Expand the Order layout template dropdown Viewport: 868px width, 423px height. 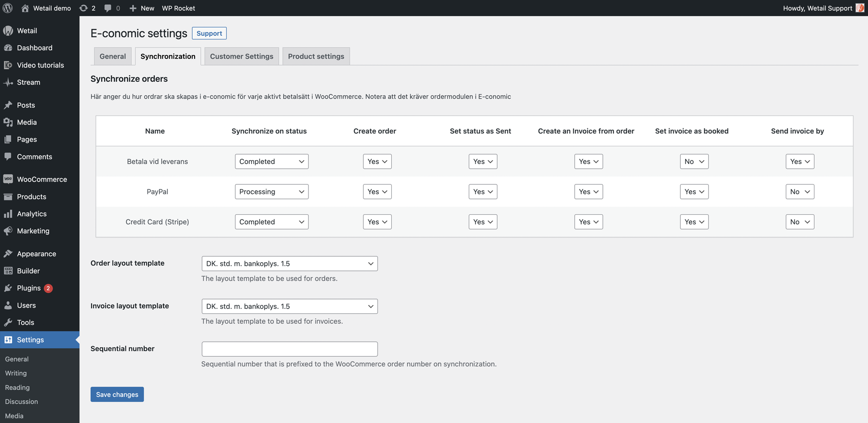pyautogui.click(x=289, y=264)
